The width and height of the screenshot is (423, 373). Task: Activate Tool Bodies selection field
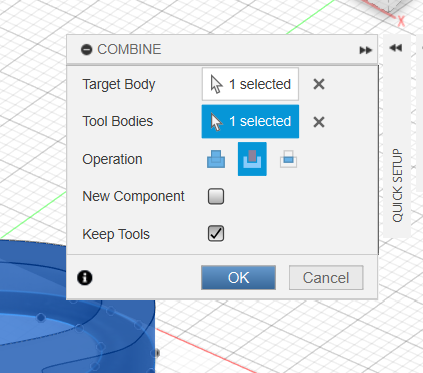point(250,121)
